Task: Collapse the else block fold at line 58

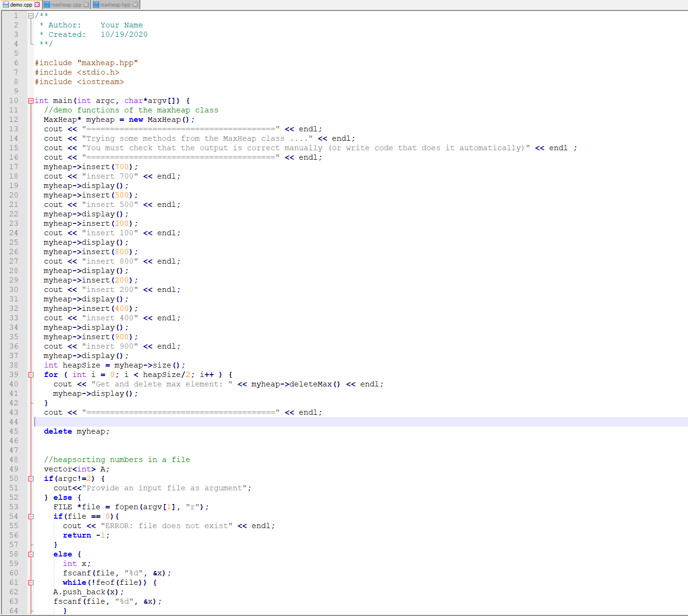Action: (x=31, y=554)
